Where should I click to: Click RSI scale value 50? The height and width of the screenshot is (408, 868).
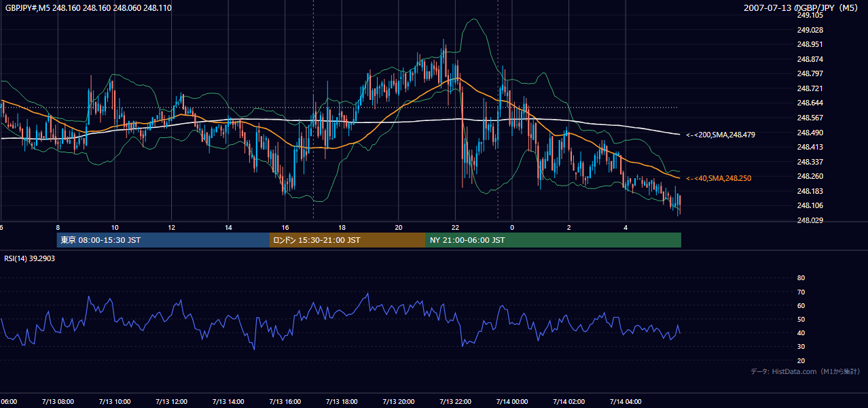801,319
